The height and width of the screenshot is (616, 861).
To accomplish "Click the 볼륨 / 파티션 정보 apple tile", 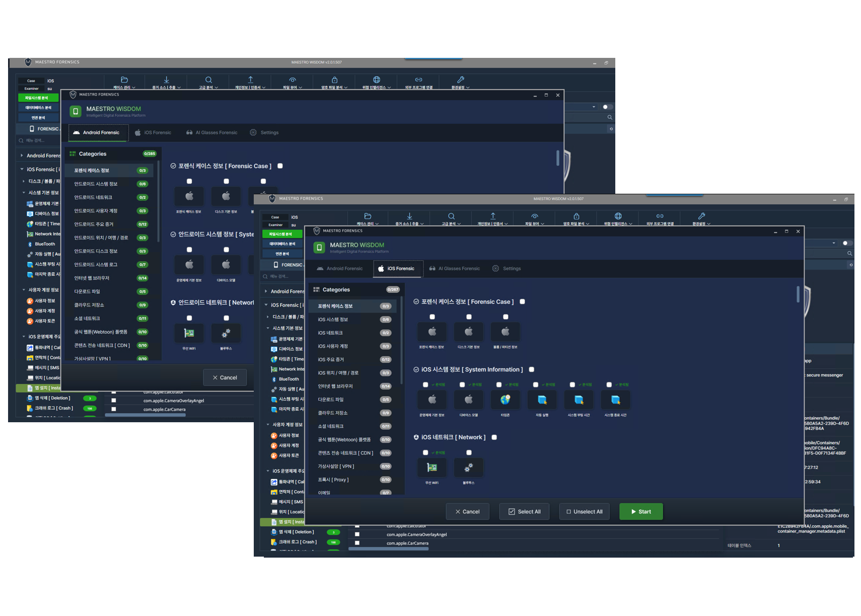I will pyautogui.click(x=505, y=332).
